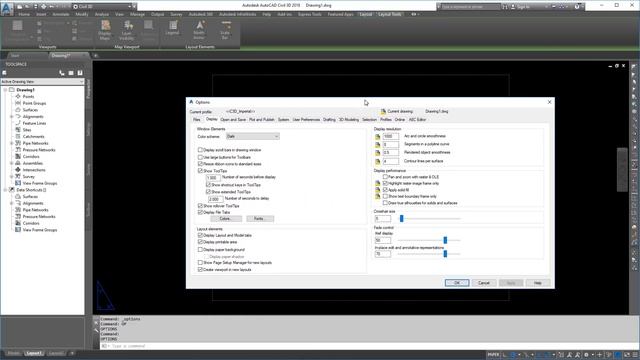Click drawing icon beside Rendered object smoothness
The height and width of the screenshot is (360, 640).
pos(378,153)
